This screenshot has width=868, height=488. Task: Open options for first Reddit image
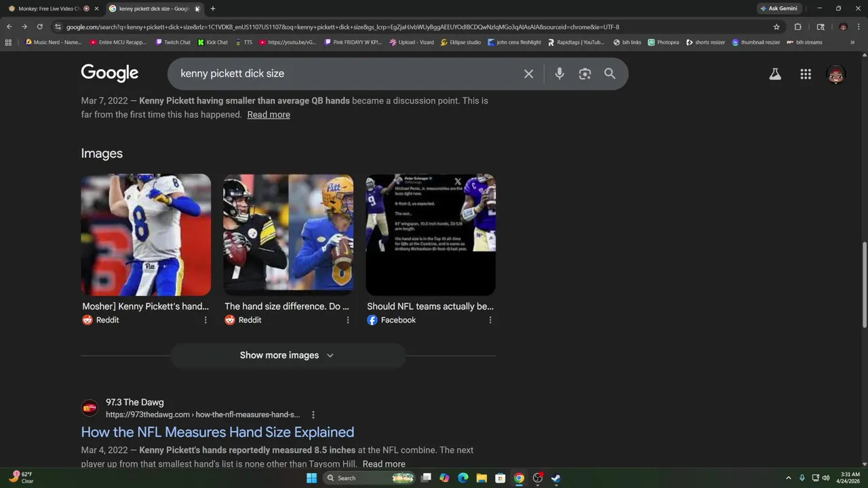[x=205, y=320]
